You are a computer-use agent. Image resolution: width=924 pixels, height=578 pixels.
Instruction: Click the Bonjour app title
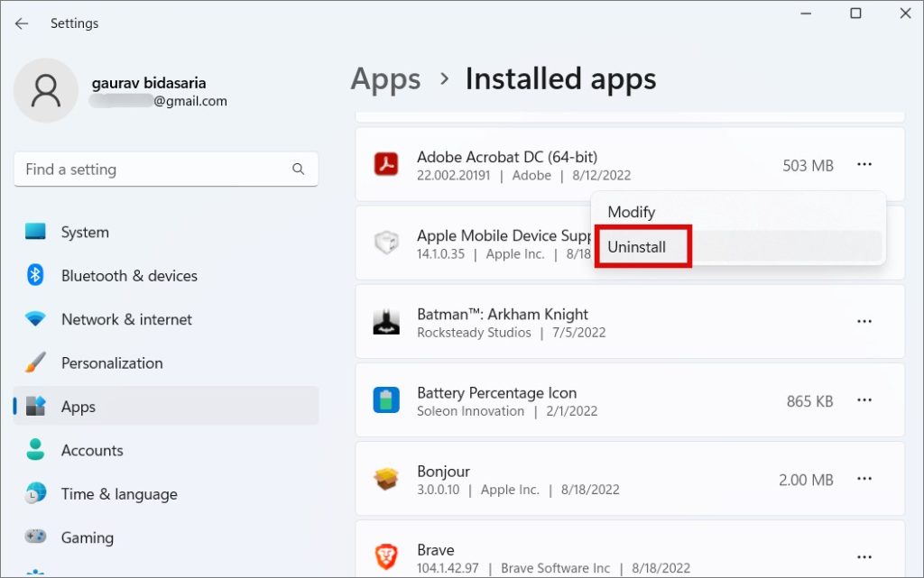444,472
